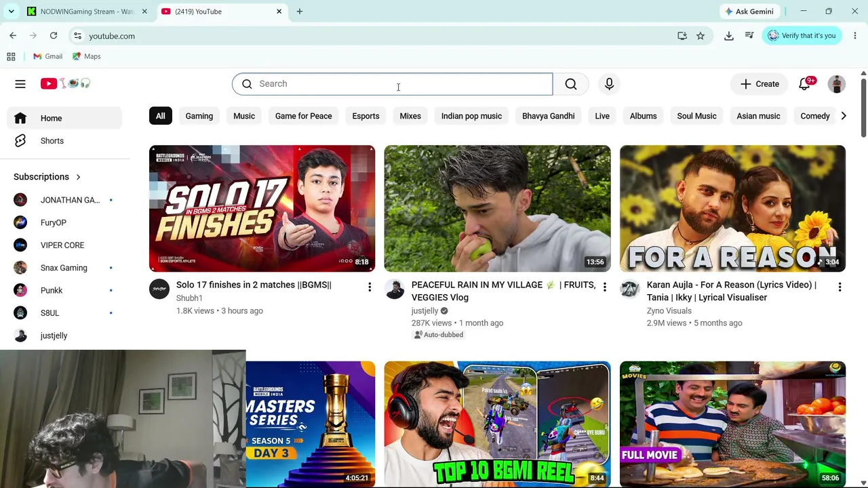This screenshot has height=488, width=868.
Task: Open the Chrome three-dot menu
Action: pyautogui.click(x=855, y=35)
